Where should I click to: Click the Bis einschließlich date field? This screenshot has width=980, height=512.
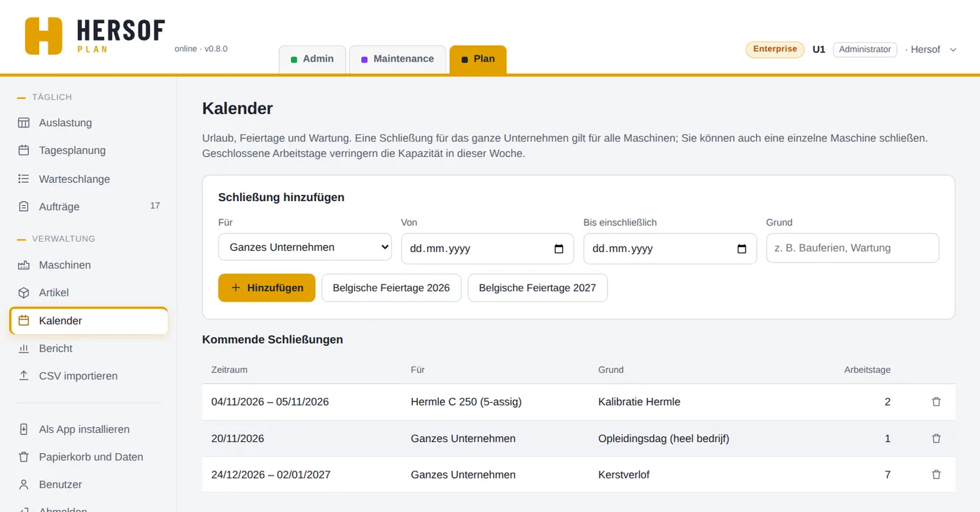pyautogui.click(x=670, y=249)
